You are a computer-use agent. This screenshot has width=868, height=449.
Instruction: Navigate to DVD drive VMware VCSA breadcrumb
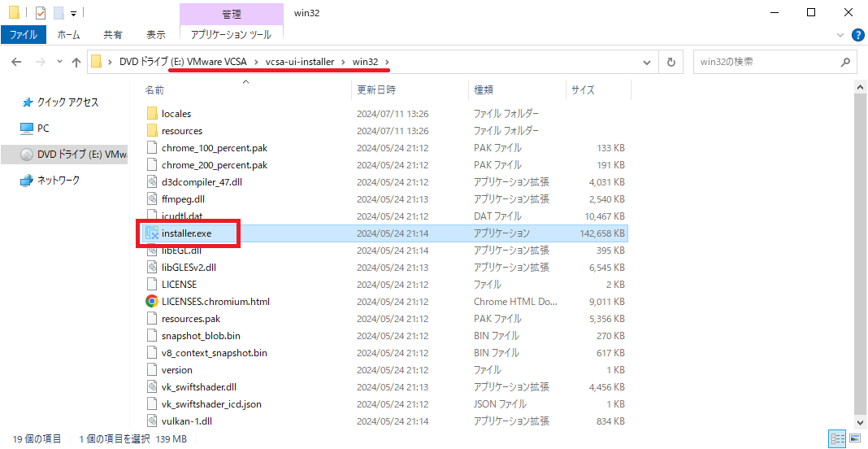click(x=183, y=62)
